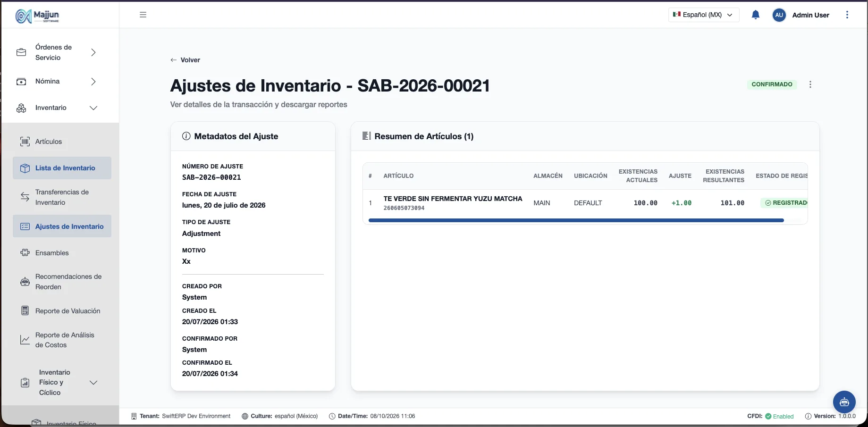Click the table's horizontal scrollbar
This screenshot has width=868, height=427.
576,220
